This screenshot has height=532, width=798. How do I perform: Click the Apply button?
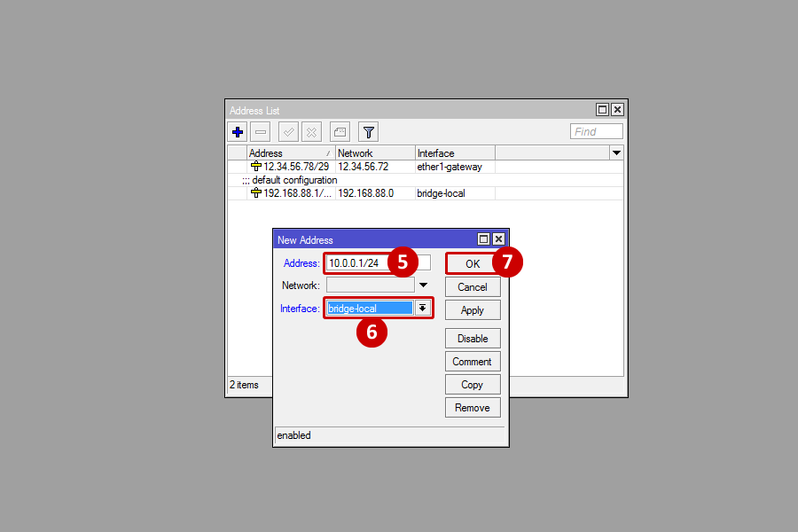pos(473,310)
